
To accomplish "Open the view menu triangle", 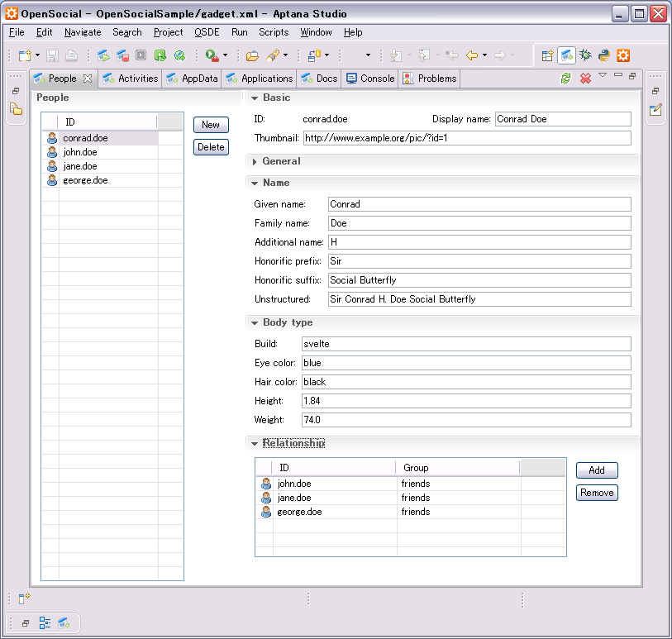I will [603, 75].
